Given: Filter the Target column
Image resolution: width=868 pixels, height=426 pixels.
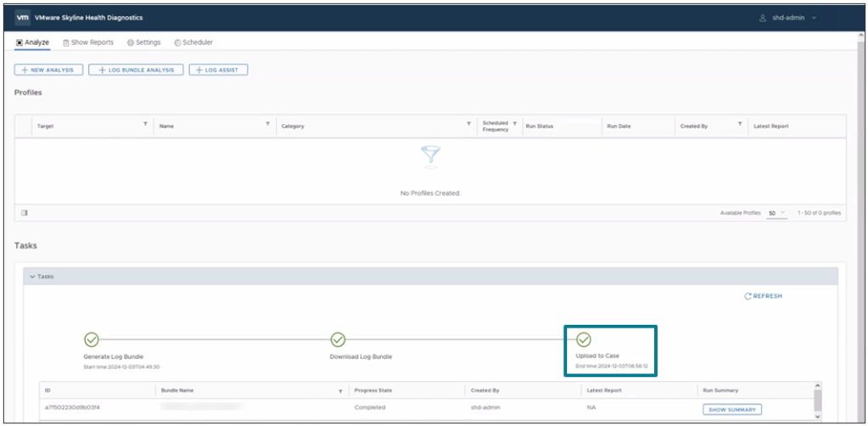Looking at the screenshot, I should 145,124.
